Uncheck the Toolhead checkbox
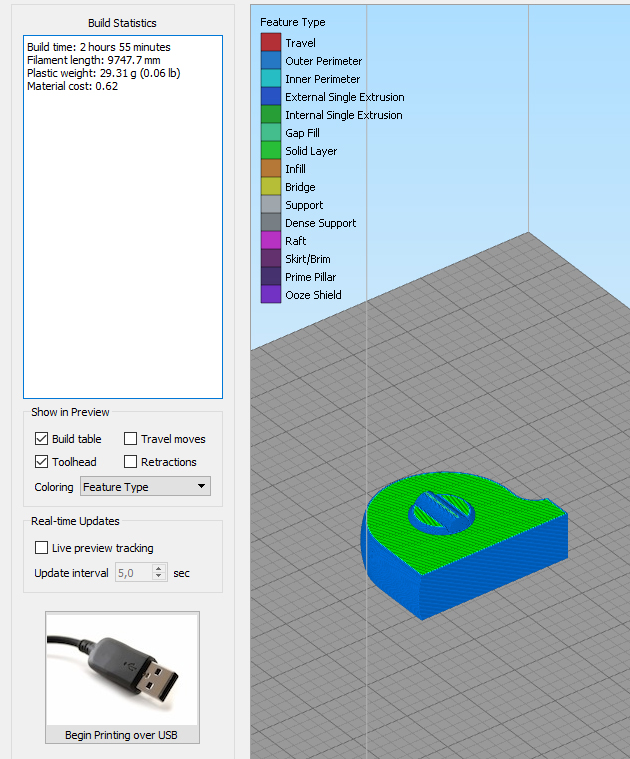 (x=42, y=461)
